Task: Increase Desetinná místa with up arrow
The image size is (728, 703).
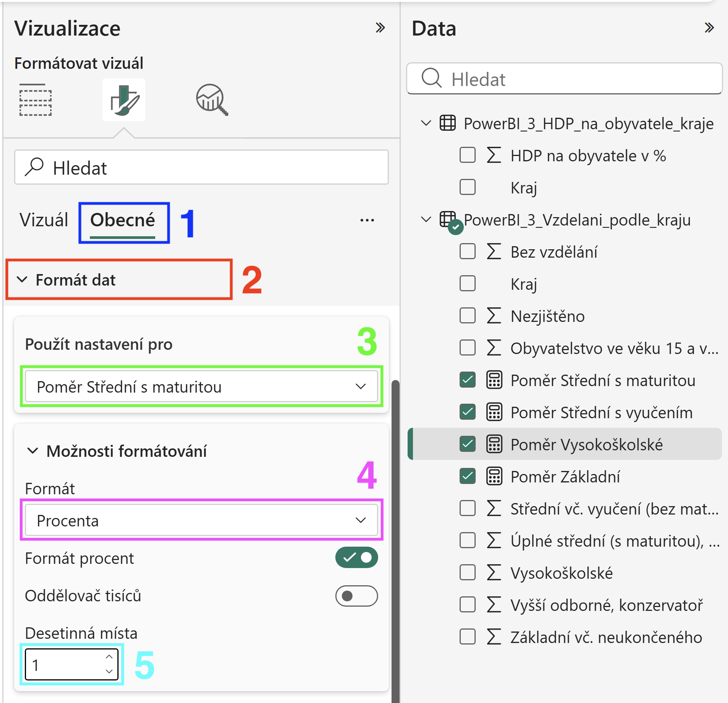Action: [109, 657]
